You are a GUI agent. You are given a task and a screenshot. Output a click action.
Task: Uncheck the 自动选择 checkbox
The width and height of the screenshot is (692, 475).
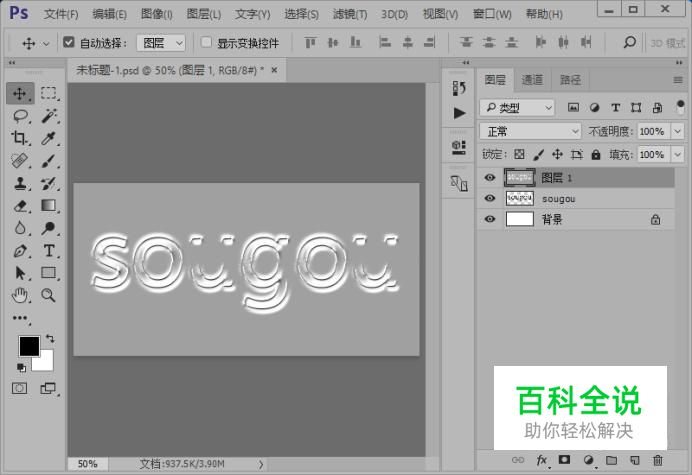pyautogui.click(x=68, y=42)
